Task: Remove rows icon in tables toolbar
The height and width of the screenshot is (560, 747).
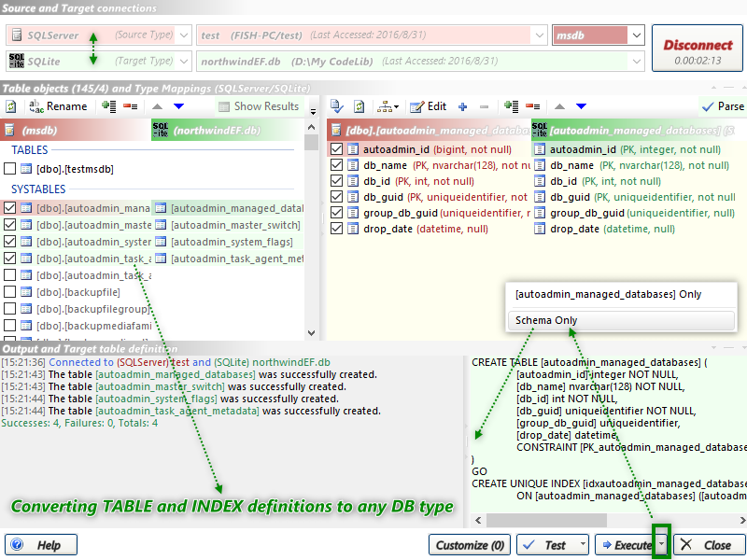Action: click(x=131, y=106)
